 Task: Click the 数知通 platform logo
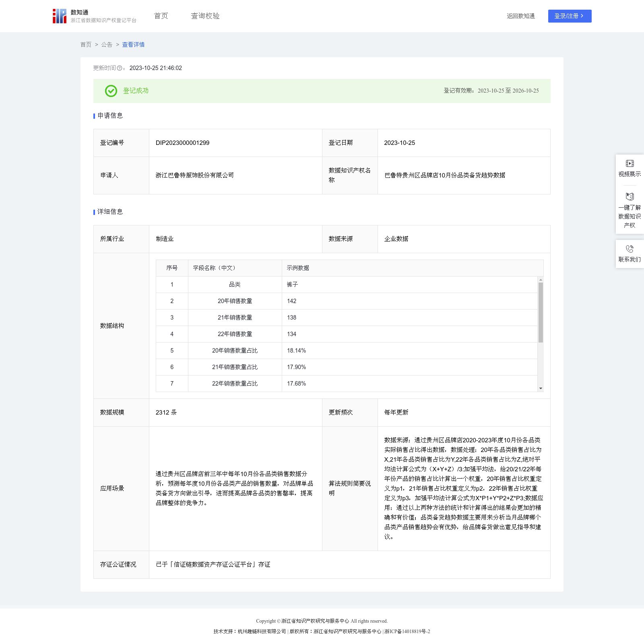[60, 16]
